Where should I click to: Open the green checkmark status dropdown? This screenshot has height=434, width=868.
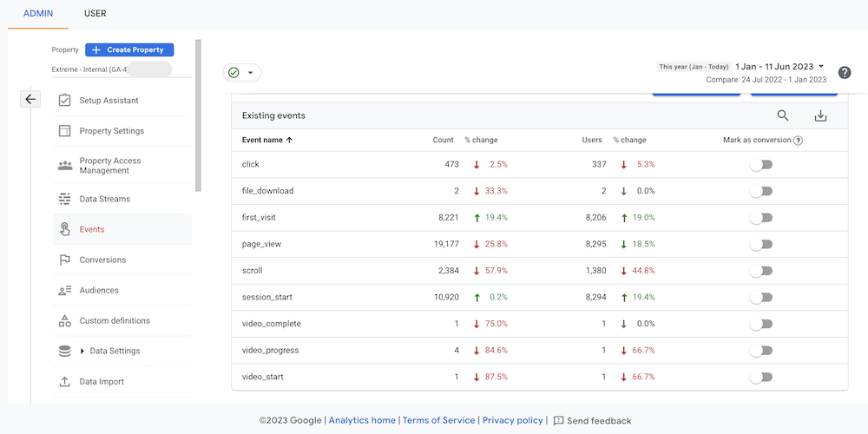[241, 73]
